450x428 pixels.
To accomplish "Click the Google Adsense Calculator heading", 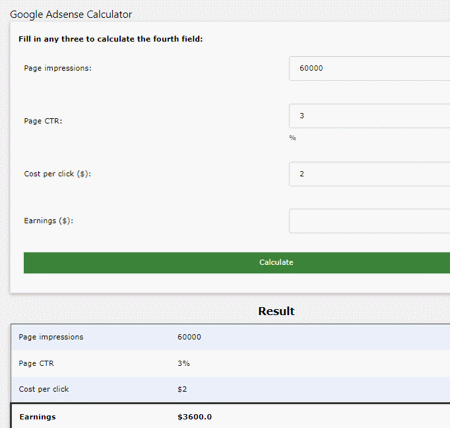I will tap(71, 14).
